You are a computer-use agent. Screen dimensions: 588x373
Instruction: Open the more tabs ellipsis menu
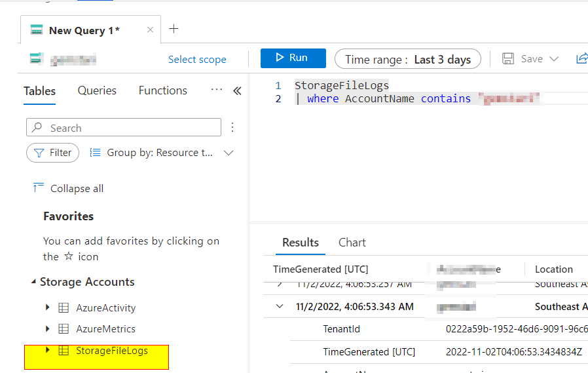pos(217,90)
